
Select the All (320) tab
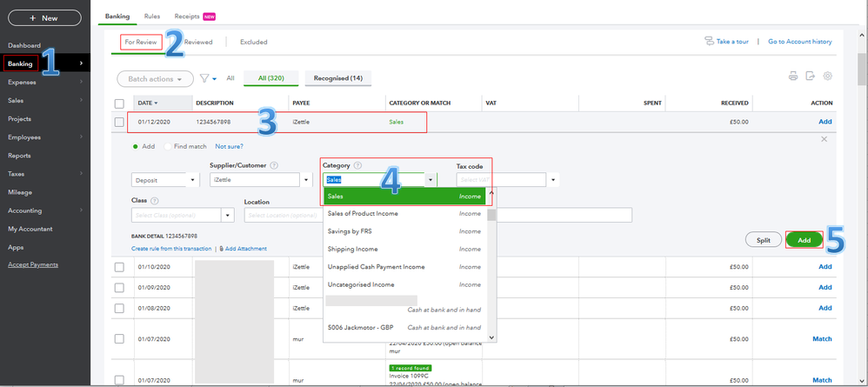point(270,78)
